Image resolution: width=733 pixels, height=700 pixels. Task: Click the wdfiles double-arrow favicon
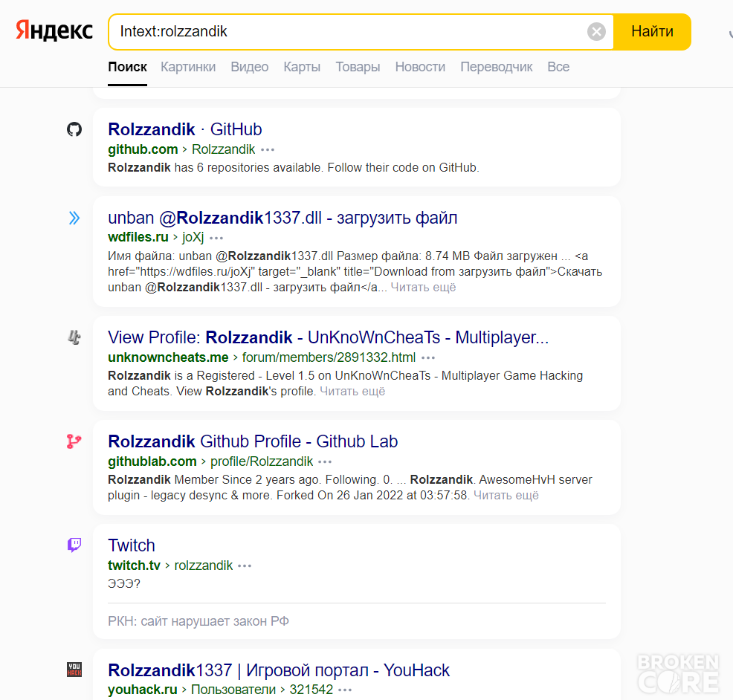click(x=74, y=218)
